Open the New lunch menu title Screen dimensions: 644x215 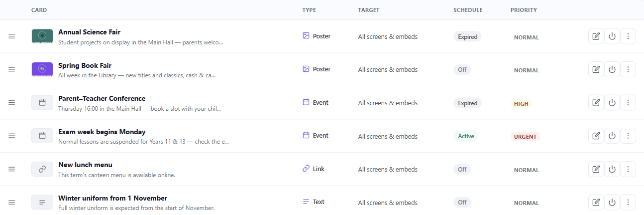(x=85, y=165)
